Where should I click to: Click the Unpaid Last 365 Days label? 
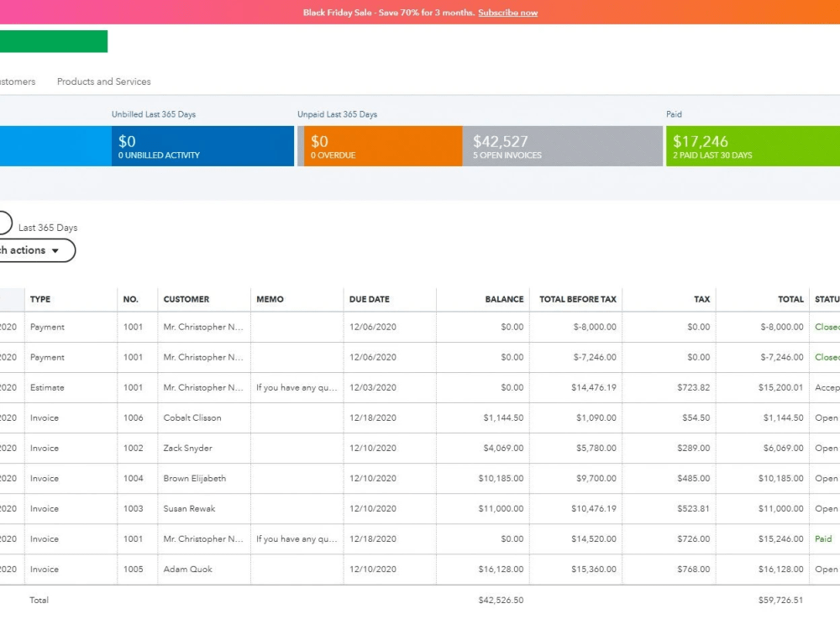pos(337,114)
